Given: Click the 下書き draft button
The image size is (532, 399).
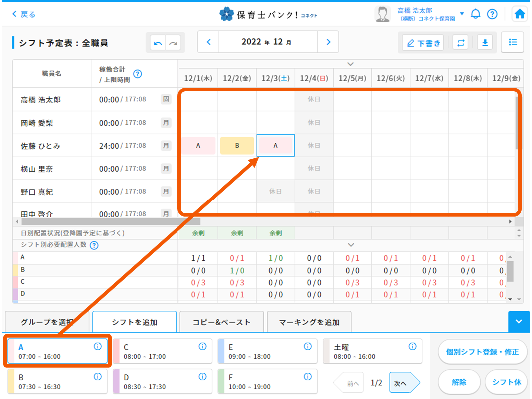Looking at the screenshot, I should (x=423, y=43).
